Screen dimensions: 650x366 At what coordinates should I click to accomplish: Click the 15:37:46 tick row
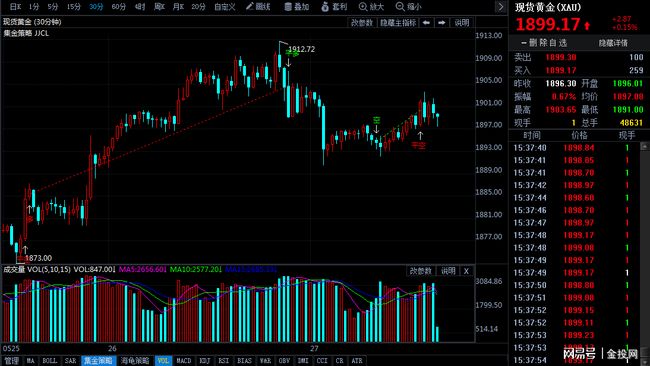575,210
